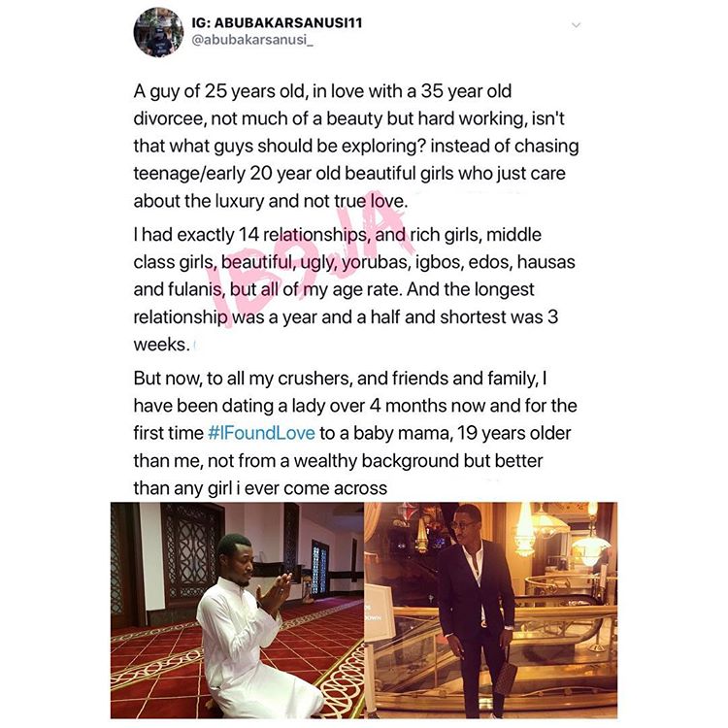Image resolution: width=728 pixels, height=728 pixels.
Task: Click the line starting 'teenage/early 20 year old'
Action: coord(349,173)
